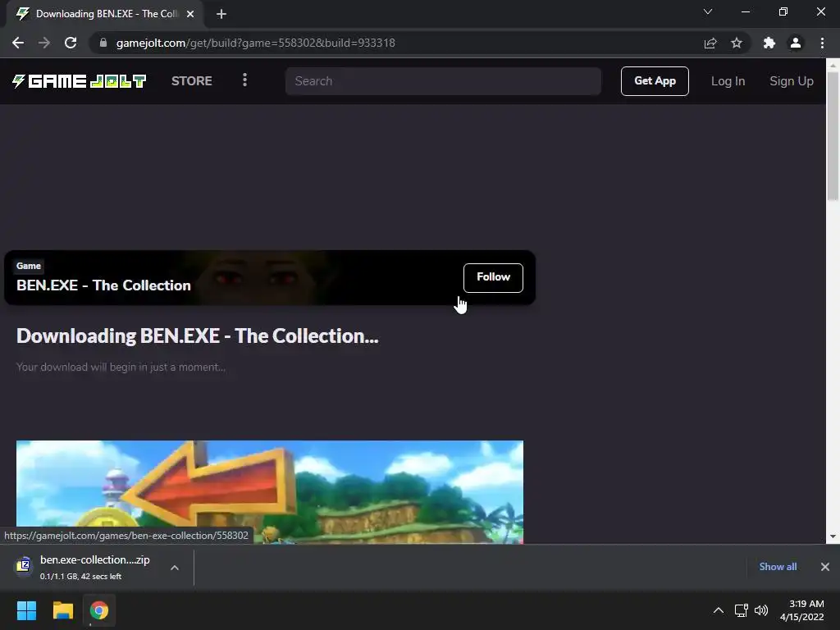Open File Explorer from the taskbar

tap(62, 610)
